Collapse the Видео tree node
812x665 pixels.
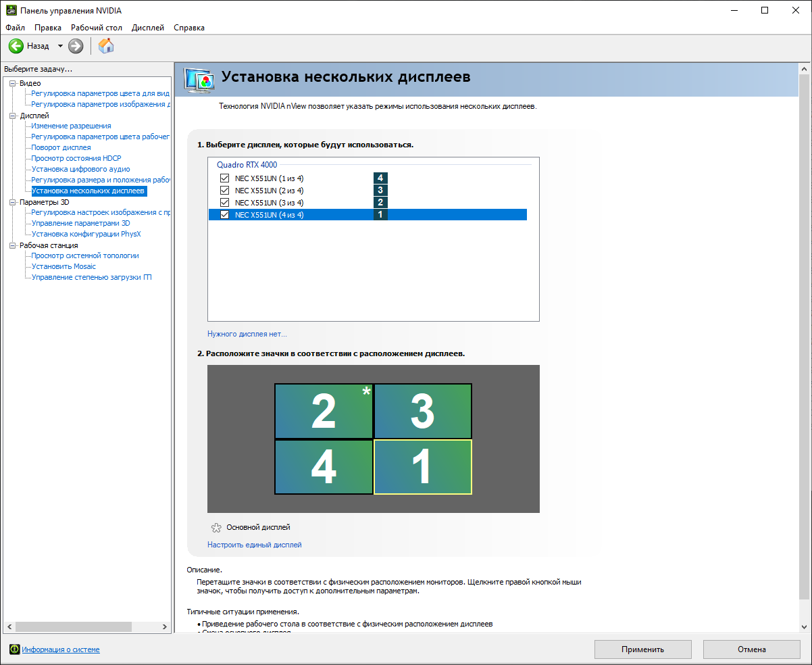[12, 83]
